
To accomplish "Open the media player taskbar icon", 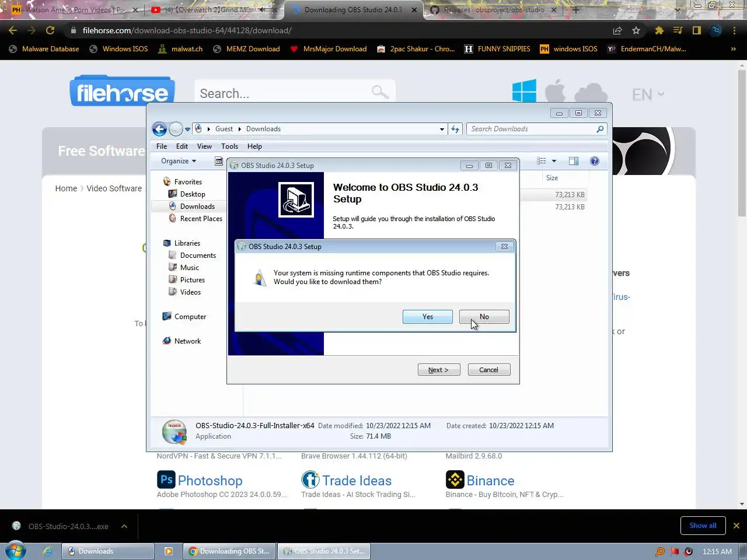I will coord(169,551).
